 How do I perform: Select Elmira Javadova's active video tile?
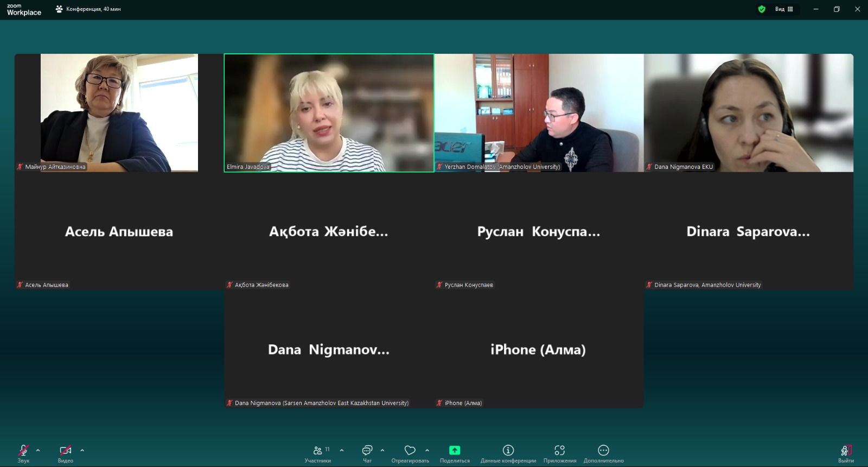point(329,113)
